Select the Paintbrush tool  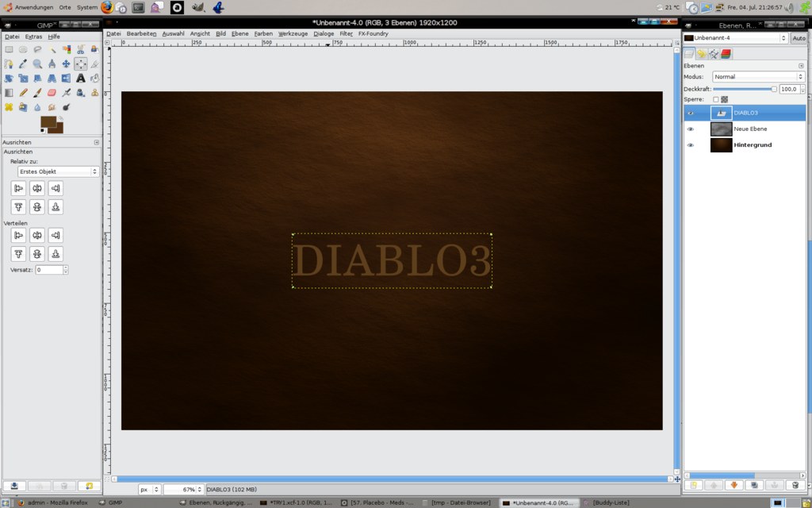(37, 93)
